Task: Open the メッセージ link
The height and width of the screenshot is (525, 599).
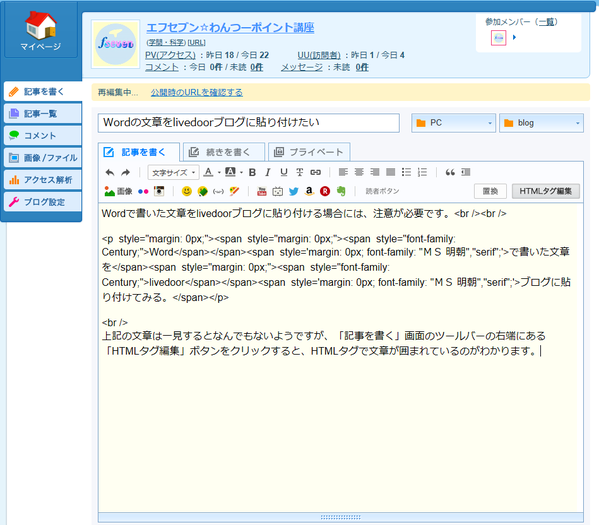Action: [x=302, y=67]
